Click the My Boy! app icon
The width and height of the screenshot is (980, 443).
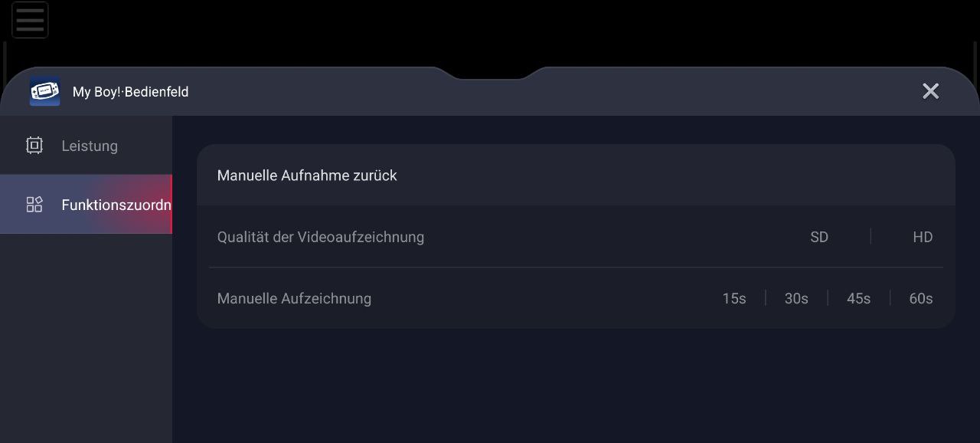pos(44,92)
